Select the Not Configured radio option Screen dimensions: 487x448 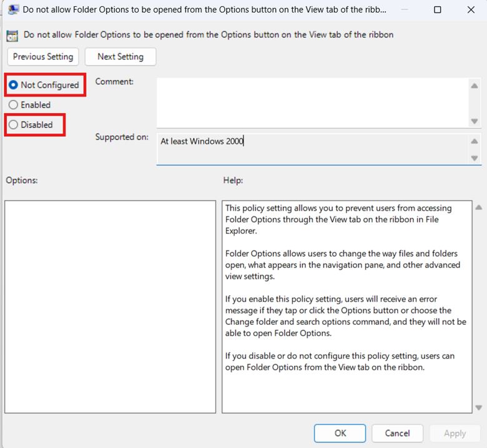click(x=13, y=85)
